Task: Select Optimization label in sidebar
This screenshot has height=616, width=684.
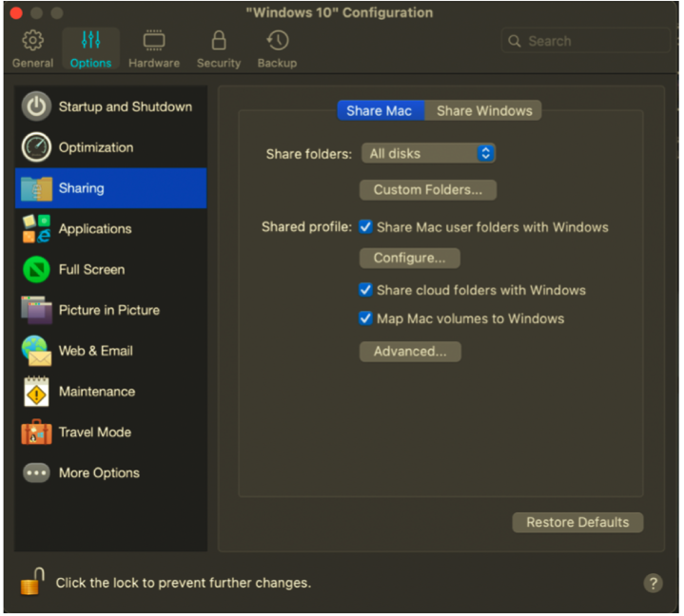Action: pyautogui.click(x=96, y=147)
